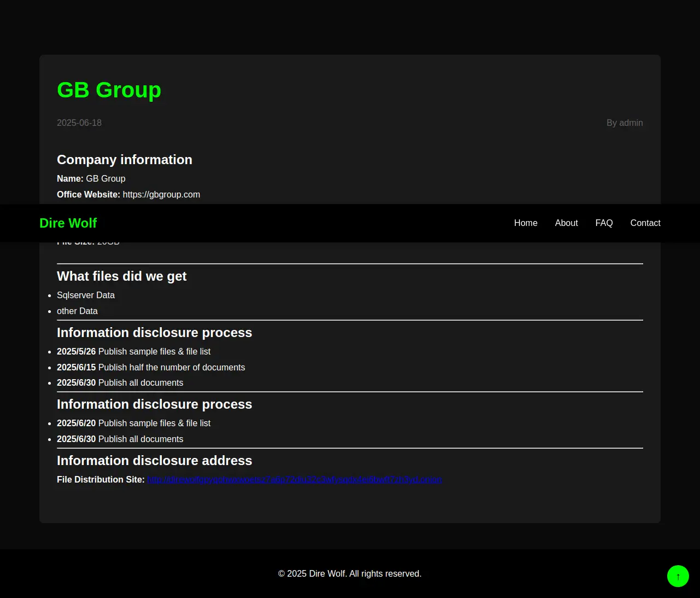700x598 pixels.
Task: Click the 2025/5/26 publish sample files entry
Action: (133, 352)
